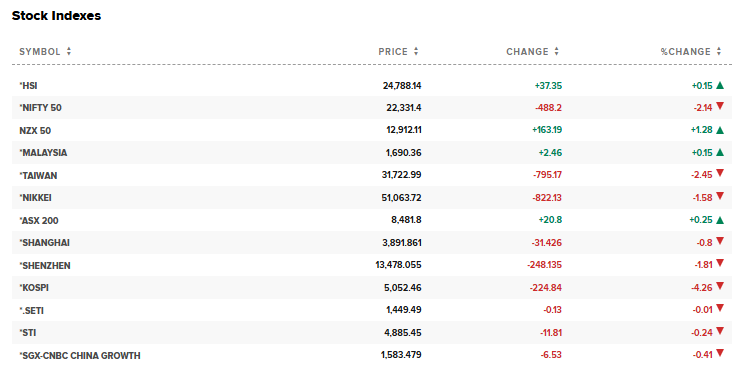
Task: Click the green up arrow in MALAYSIA row
Action: (720, 152)
